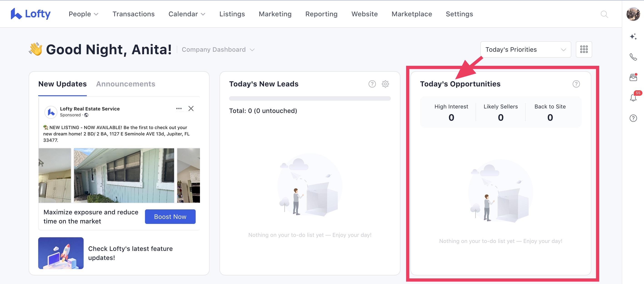Click the house exterior listing photo

(124, 175)
